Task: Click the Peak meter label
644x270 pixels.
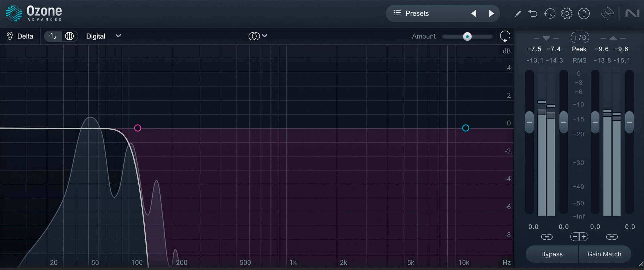Action: click(579, 49)
